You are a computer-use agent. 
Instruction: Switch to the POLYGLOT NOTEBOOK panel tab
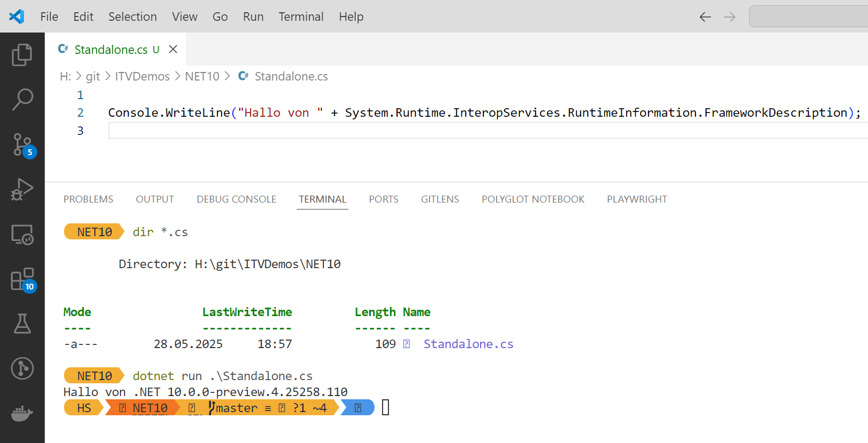point(533,199)
